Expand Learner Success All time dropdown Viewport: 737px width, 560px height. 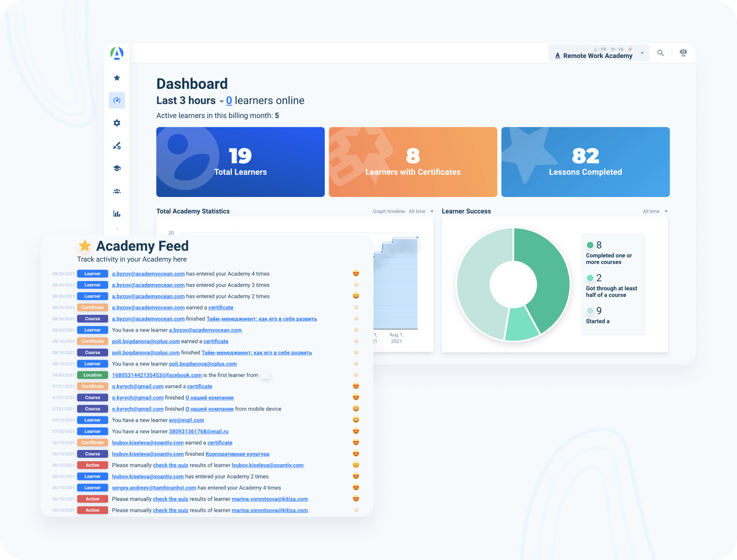pyautogui.click(x=655, y=211)
